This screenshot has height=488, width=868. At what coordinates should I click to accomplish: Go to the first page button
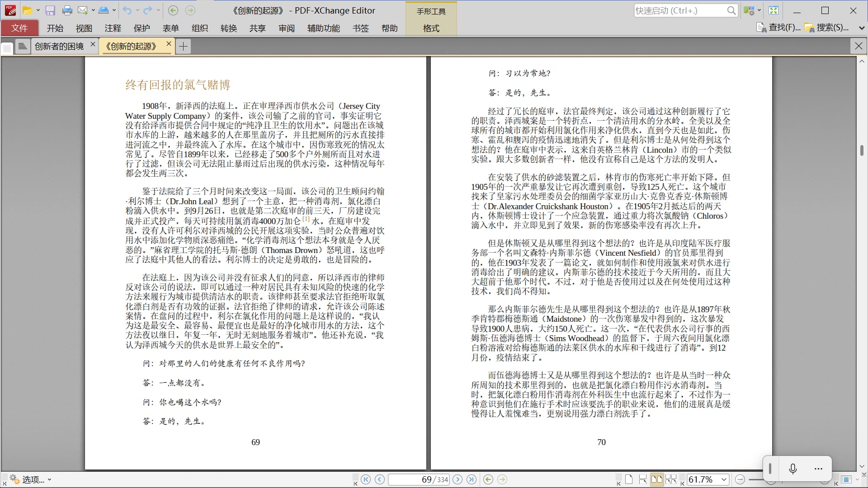click(x=366, y=479)
